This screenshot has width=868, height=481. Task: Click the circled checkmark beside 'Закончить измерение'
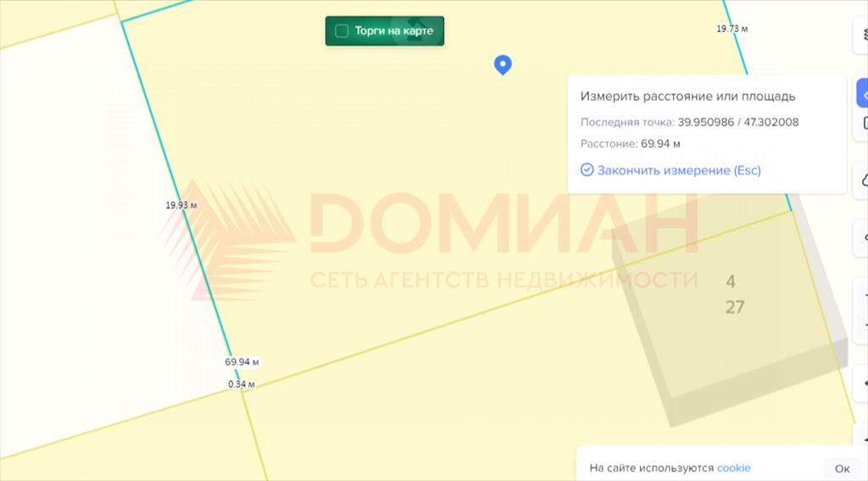pyautogui.click(x=587, y=170)
